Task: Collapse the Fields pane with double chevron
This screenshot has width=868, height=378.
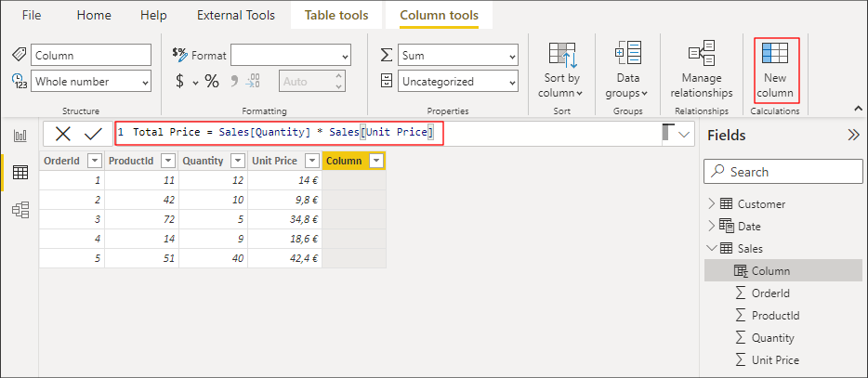Action: 853,135
